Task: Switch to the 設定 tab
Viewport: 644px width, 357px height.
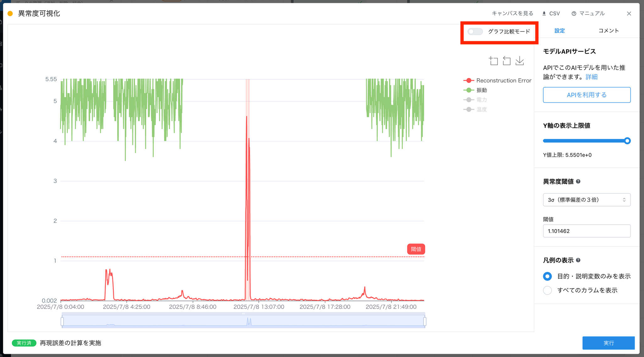Action: [x=559, y=30]
